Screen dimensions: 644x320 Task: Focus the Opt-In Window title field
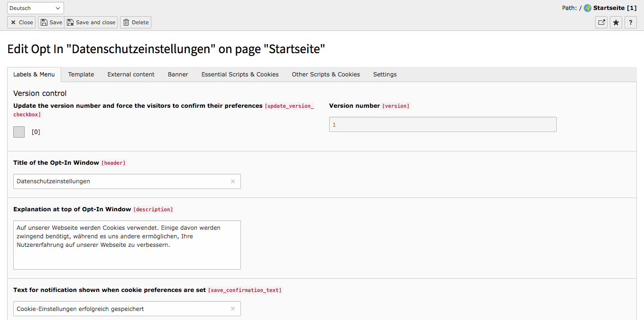point(127,181)
